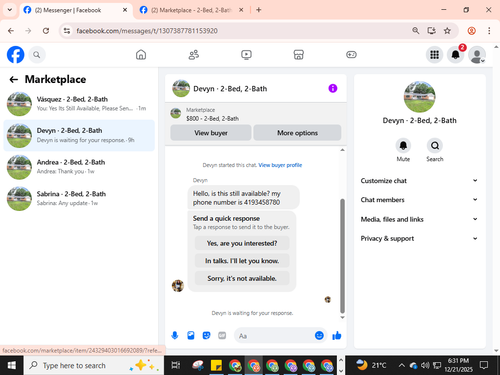Switch to the Messenger | Facebook tab
This screenshot has height=375, width=500.
(75, 10)
